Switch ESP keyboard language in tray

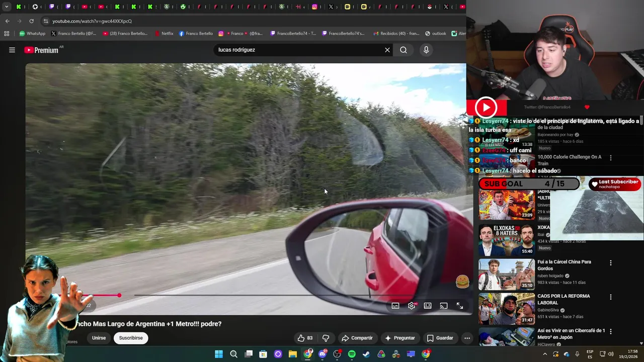[x=590, y=354]
